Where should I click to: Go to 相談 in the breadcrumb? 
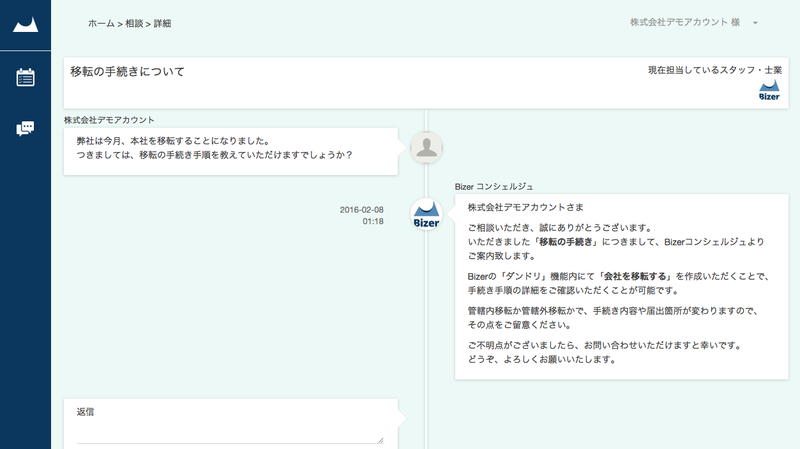(x=134, y=23)
